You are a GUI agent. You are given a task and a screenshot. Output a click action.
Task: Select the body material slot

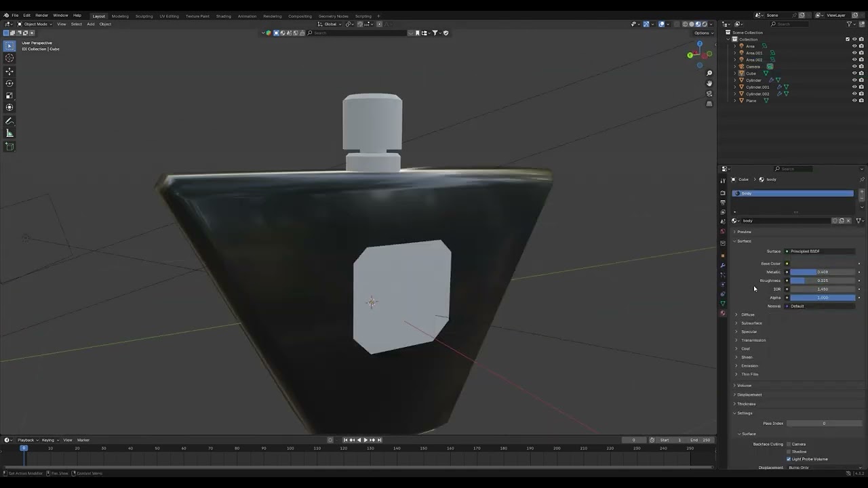click(x=793, y=193)
